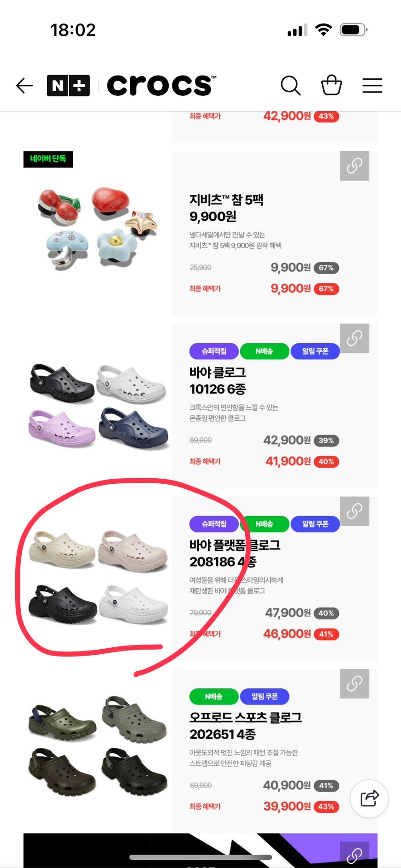Tap the back arrow icon

24,86
